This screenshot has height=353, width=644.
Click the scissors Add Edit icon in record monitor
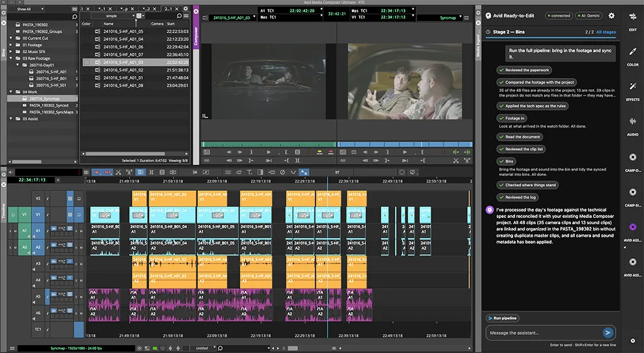click(x=456, y=161)
